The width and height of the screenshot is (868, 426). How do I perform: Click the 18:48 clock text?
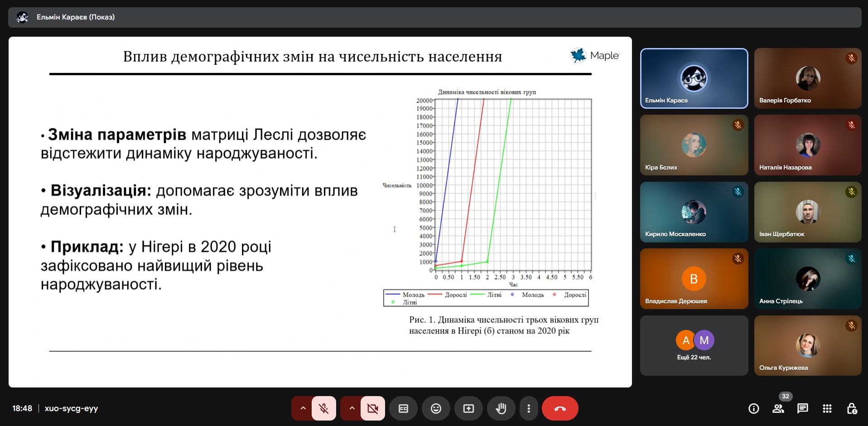click(22, 408)
